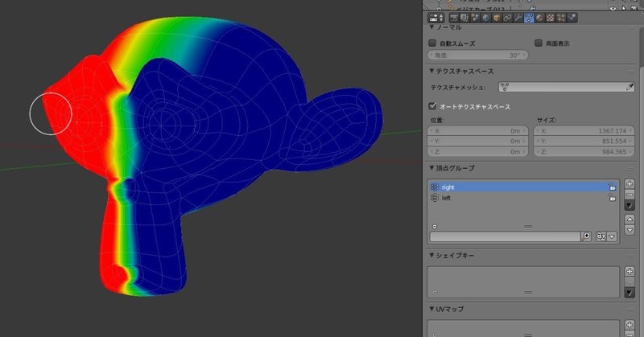Click the 位置 Z 0m field

[477, 151]
